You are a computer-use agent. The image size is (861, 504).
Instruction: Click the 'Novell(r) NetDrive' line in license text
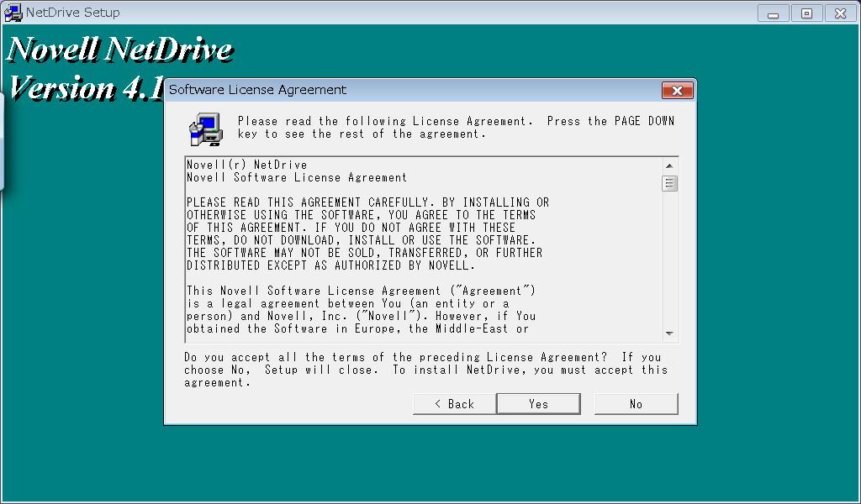click(x=247, y=165)
